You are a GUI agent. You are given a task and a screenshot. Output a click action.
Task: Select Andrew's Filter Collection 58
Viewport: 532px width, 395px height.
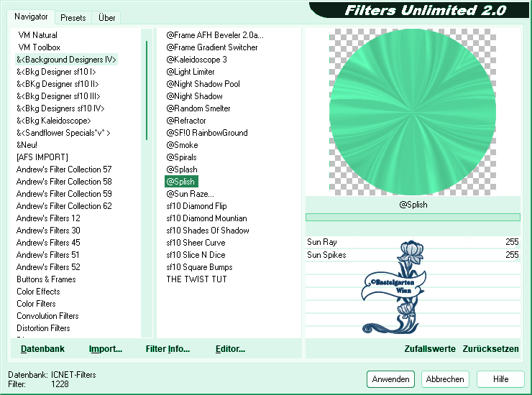[x=64, y=182]
